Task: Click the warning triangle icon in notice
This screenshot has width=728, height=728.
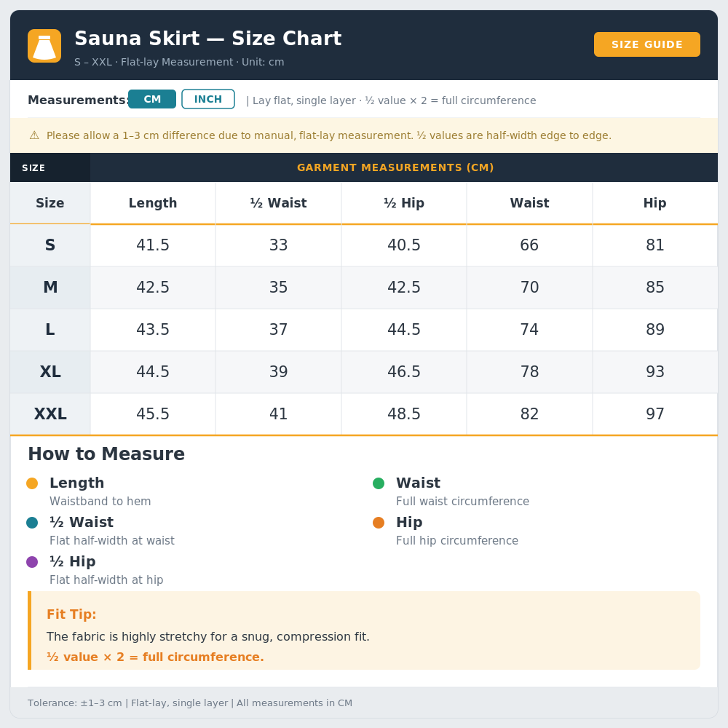Action: click(x=34, y=135)
